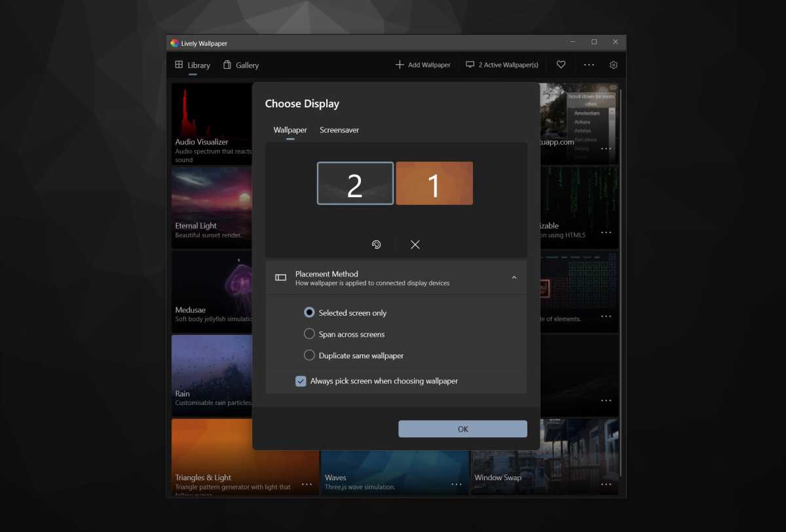Viewport: 786px width, 532px height.
Task: Open the Library tab
Action: click(x=193, y=65)
